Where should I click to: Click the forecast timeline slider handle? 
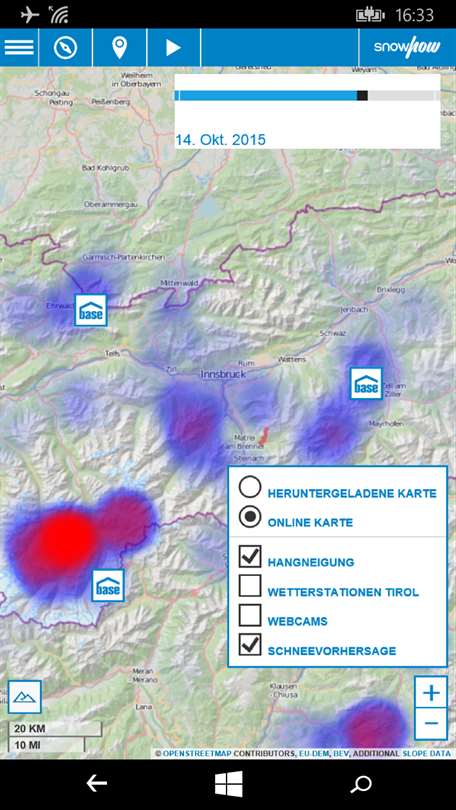tap(363, 96)
